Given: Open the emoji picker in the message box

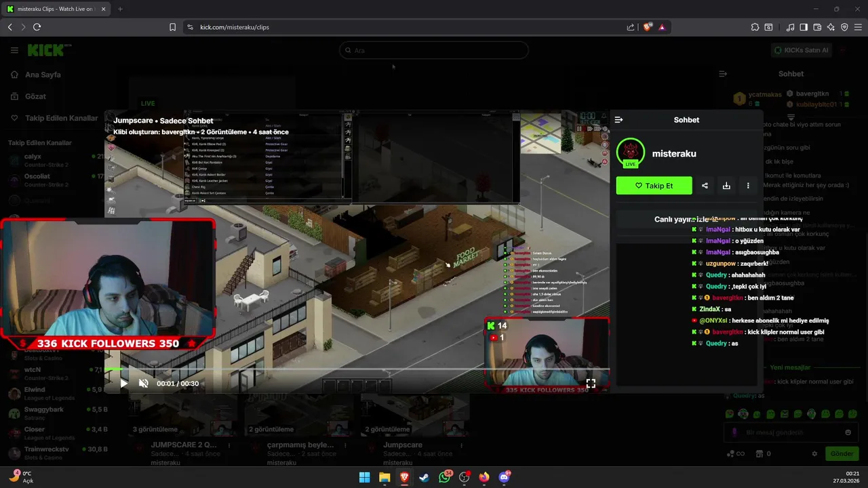Looking at the screenshot, I should [x=848, y=432].
